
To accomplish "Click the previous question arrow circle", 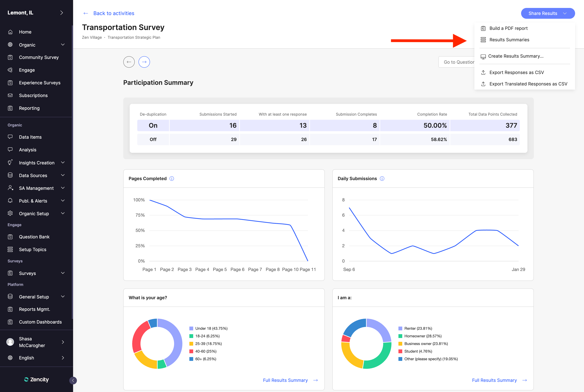I will (x=129, y=62).
